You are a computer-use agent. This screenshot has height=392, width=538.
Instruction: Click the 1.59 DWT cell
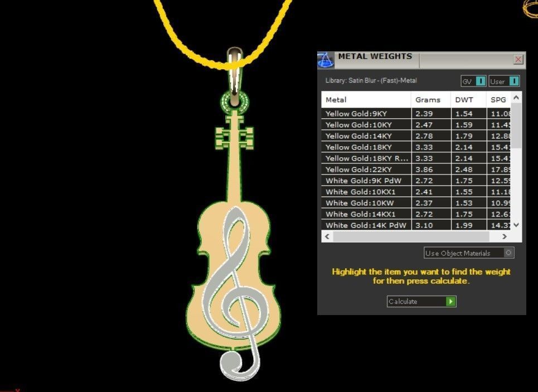click(469, 124)
